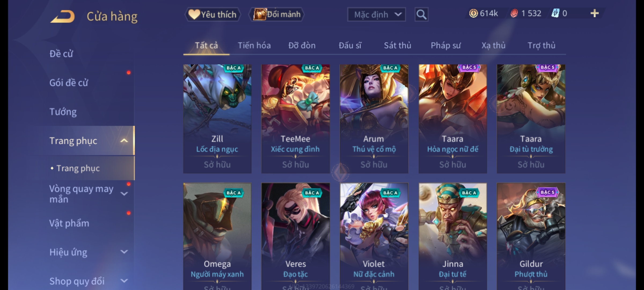Open the search magnifier icon

tap(421, 15)
